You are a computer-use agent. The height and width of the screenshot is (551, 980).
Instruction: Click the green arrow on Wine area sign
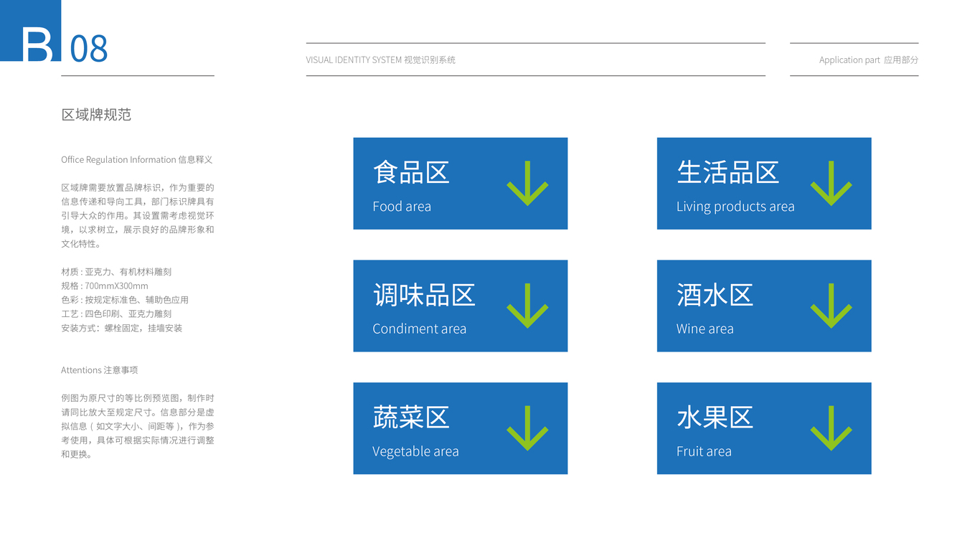831,306
